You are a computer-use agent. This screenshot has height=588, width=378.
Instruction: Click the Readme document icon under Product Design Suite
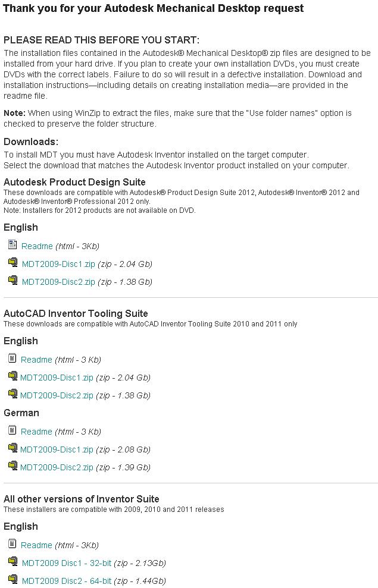coord(13,244)
